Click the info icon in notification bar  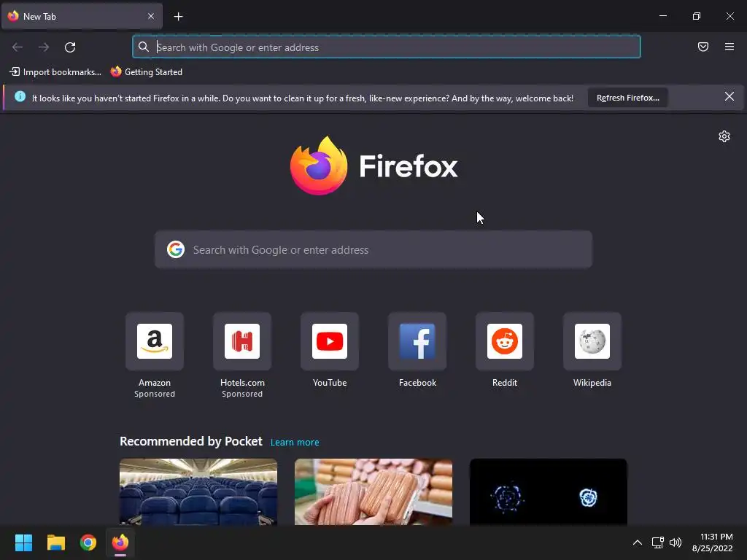click(20, 97)
